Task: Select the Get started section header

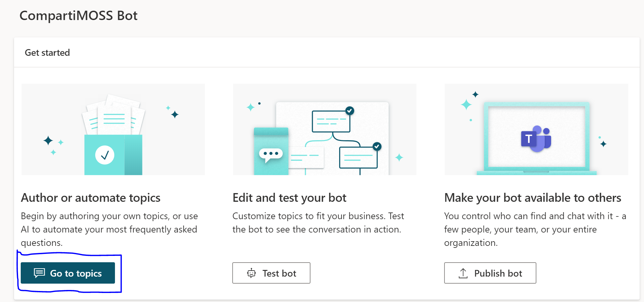Action: coord(47,52)
